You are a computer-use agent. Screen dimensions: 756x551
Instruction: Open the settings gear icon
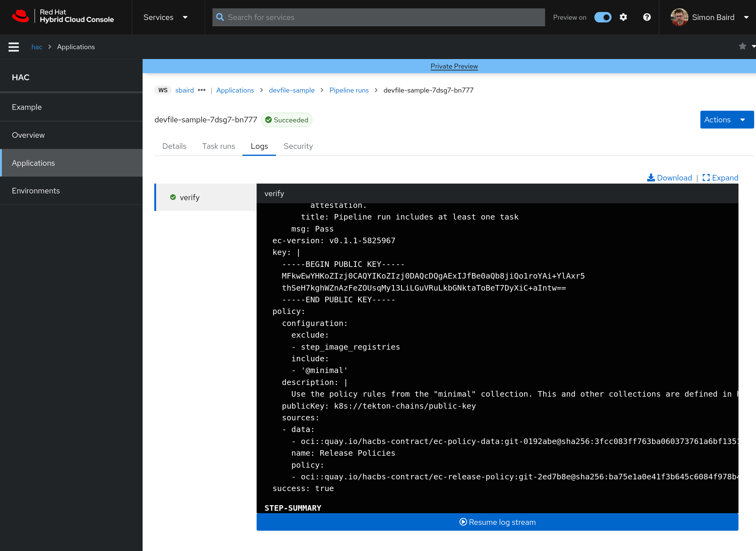click(x=623, y=17)
